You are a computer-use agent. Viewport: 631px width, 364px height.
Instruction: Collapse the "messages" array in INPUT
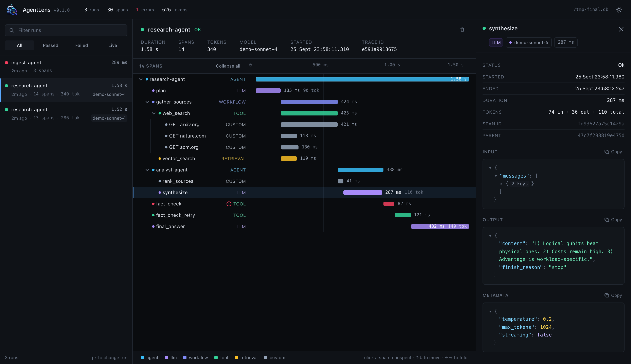[496, 176]
